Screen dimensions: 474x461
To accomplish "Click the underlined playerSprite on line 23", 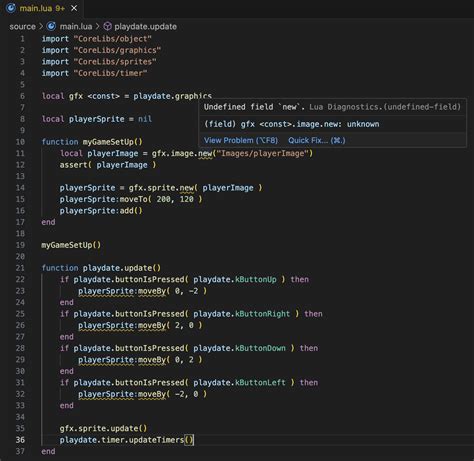I will [x=106, y=291].
